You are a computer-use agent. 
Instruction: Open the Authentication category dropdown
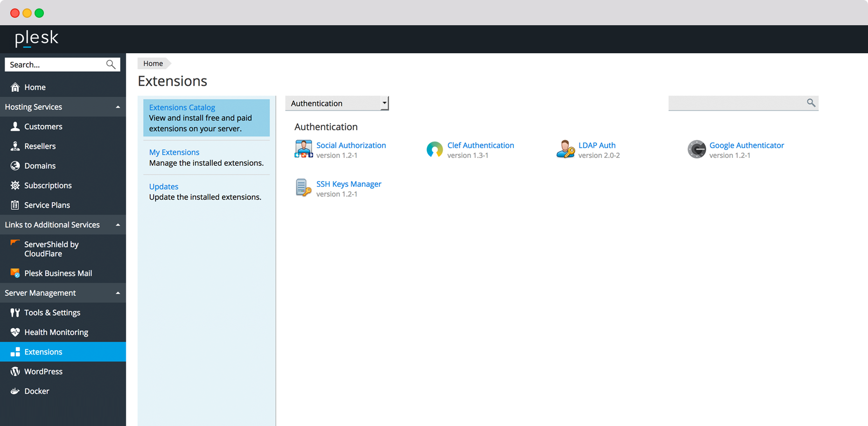pyautogui.click(x=337, y=103)
